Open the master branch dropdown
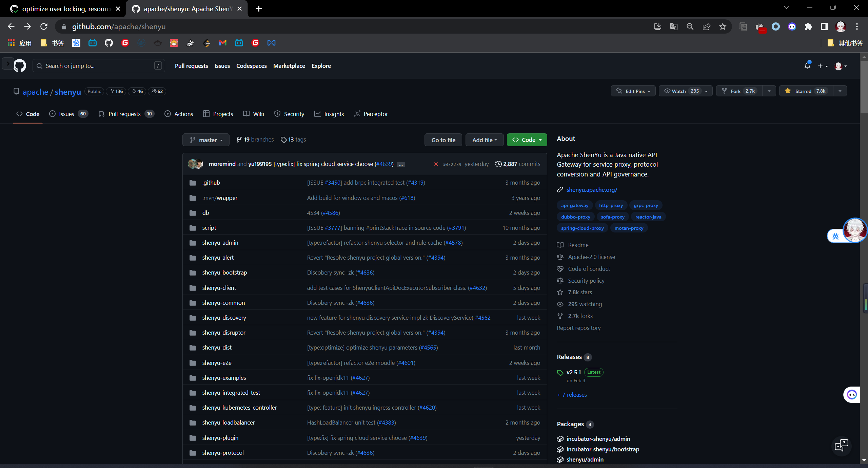 coord(206,140)
